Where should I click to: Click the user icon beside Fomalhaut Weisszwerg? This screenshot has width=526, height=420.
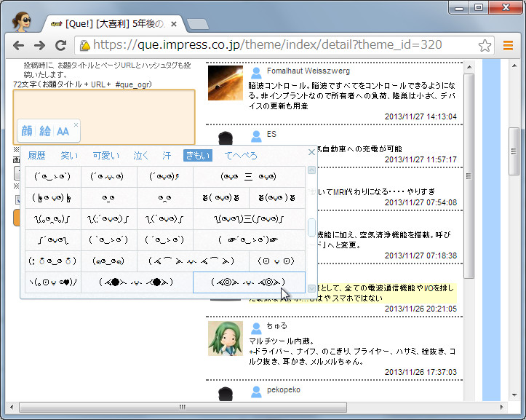click(x=256, y=73)
